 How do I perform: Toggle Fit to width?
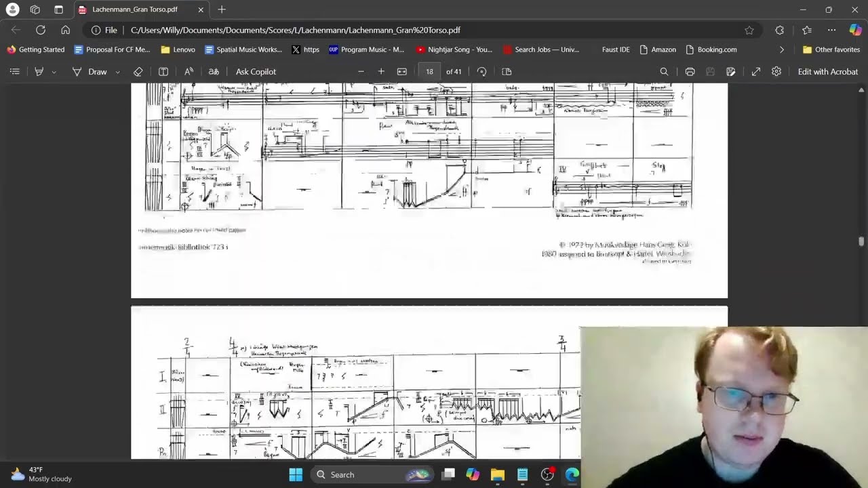(x=401, y=71)
